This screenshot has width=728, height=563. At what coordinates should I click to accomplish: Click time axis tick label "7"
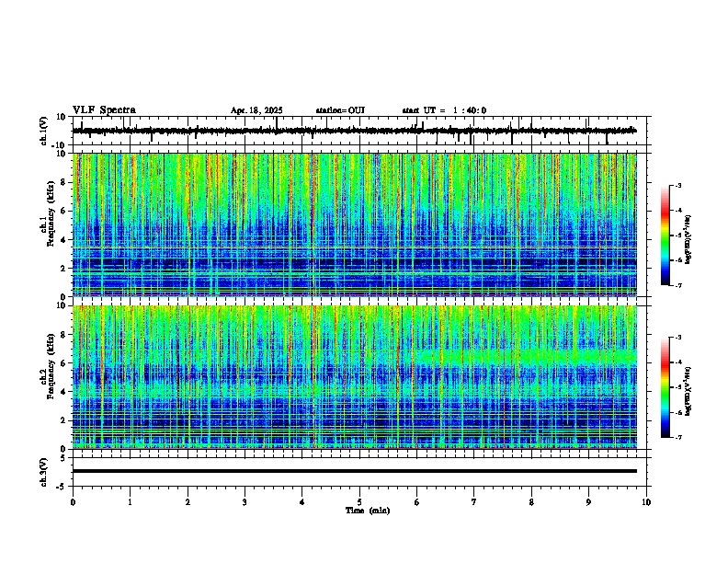(x=474, y=502)
